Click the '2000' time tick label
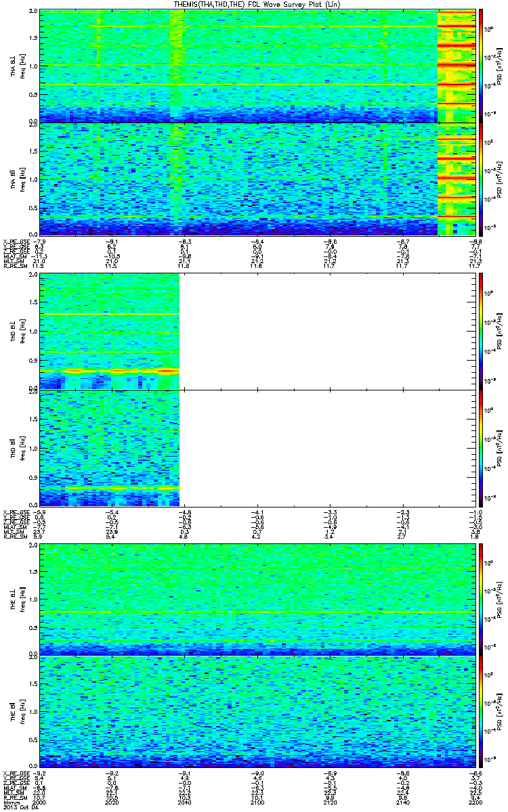Viewport: 508px width, 812px height. point(39,801)
